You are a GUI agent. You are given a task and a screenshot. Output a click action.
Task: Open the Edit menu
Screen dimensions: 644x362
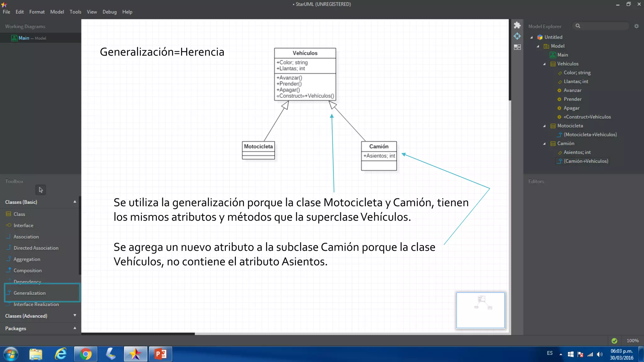(19, 12)
